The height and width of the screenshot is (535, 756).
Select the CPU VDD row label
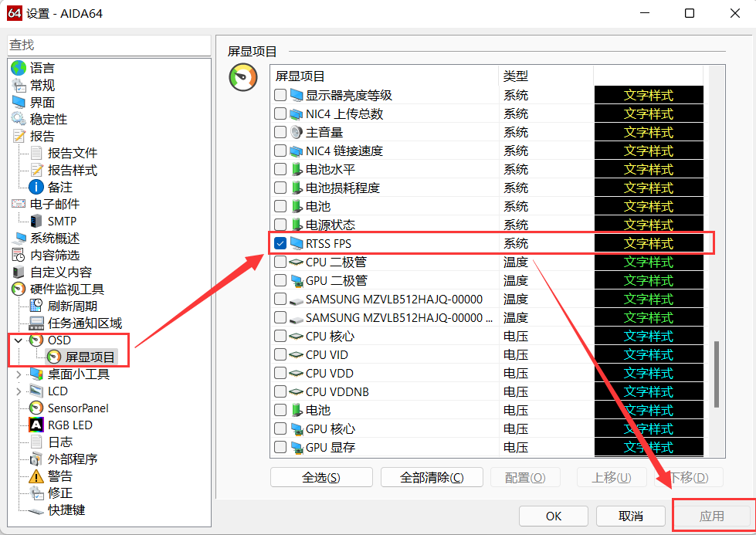pos(330,373)
